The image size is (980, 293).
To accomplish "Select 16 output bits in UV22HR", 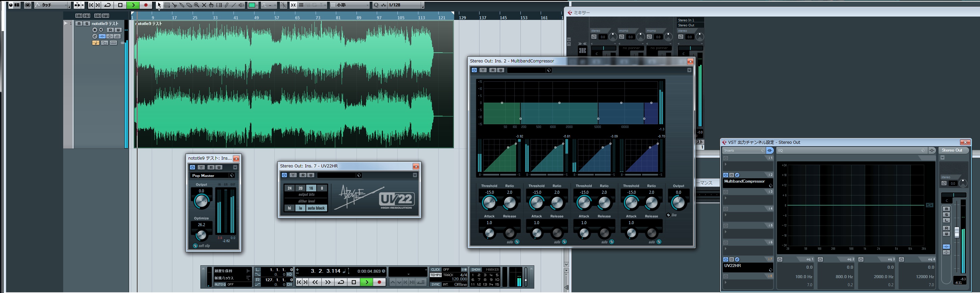I will [x=311, y=188].
